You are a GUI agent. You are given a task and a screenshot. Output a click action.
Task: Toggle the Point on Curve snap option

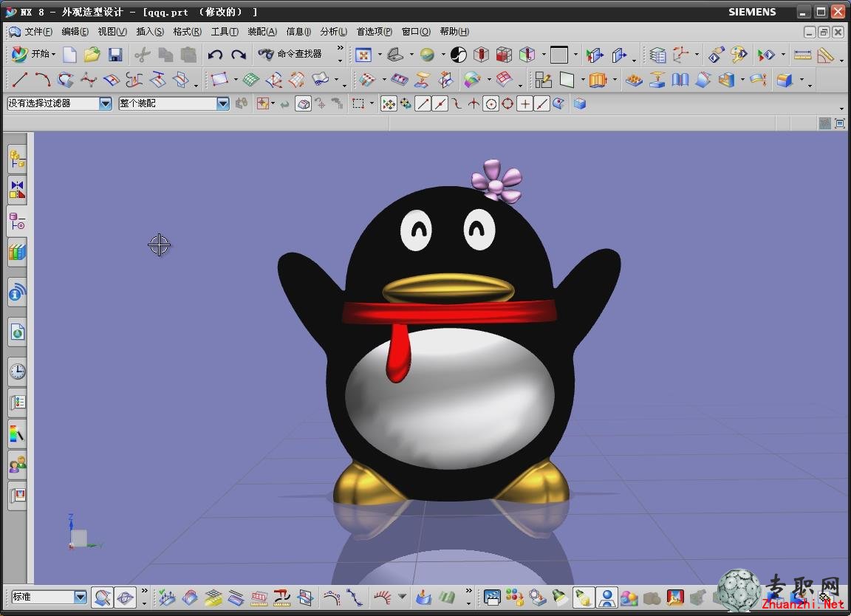541,103
